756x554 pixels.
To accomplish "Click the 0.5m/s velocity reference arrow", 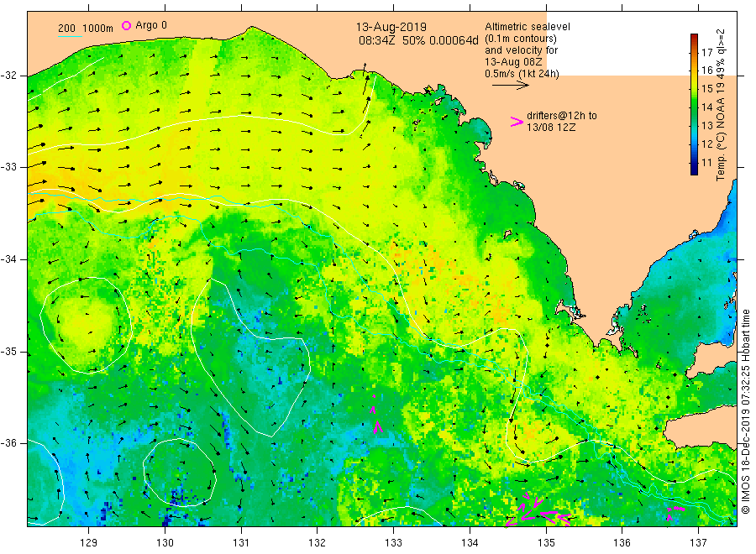I will [511, 86].
